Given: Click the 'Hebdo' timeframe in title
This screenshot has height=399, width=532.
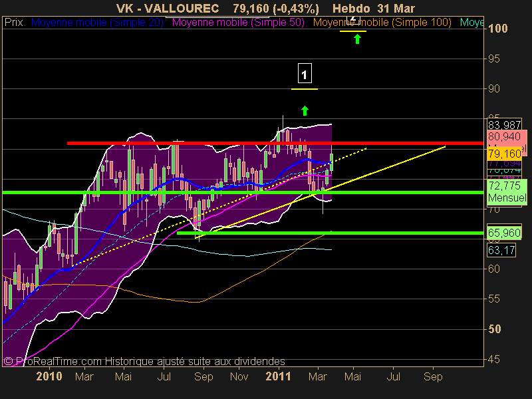Looking at the screenshot, I should 351,8.
